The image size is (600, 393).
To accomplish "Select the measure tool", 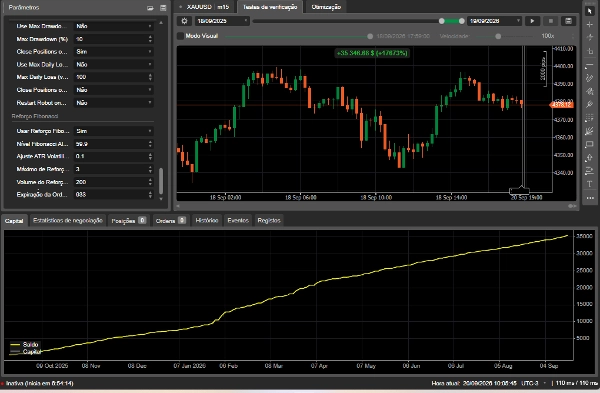I will [x=590, y=51].
